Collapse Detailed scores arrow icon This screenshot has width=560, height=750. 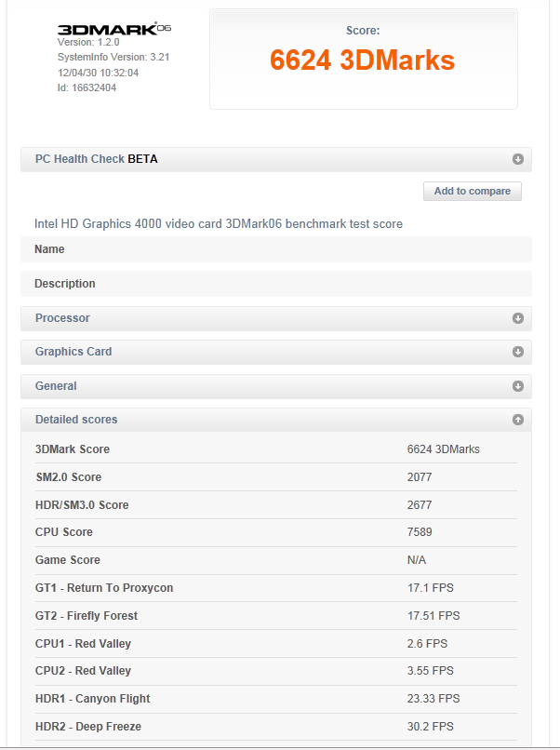coord(518,420)
